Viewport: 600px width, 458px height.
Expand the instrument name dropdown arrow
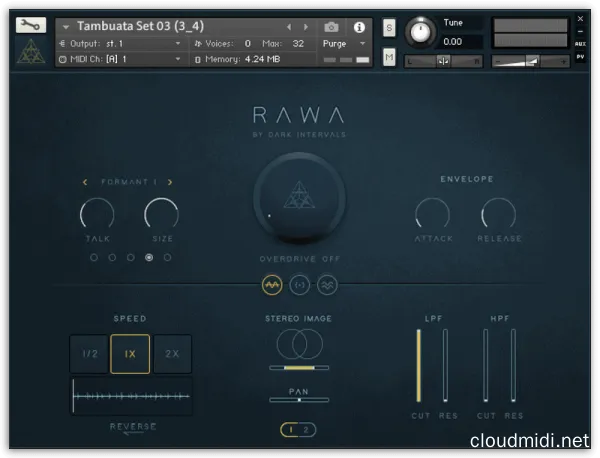click(x=66, y=27)
